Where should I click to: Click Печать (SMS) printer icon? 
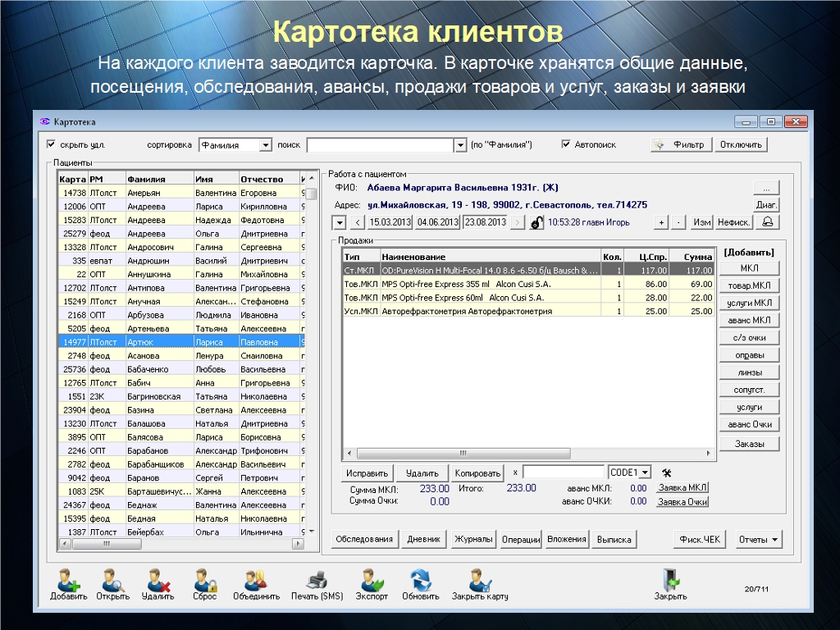(317, 581)
